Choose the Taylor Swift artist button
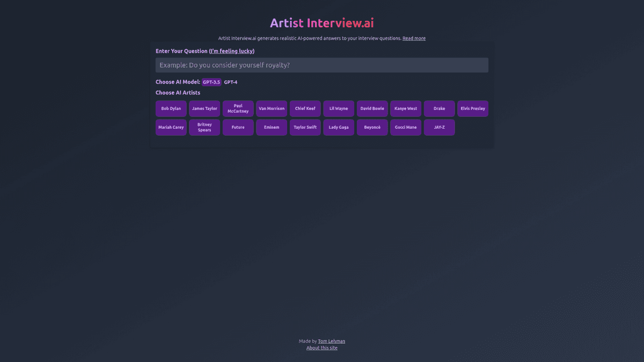This screenshot has width=644, height=362. pyautogui.click(x=305, y=127)
